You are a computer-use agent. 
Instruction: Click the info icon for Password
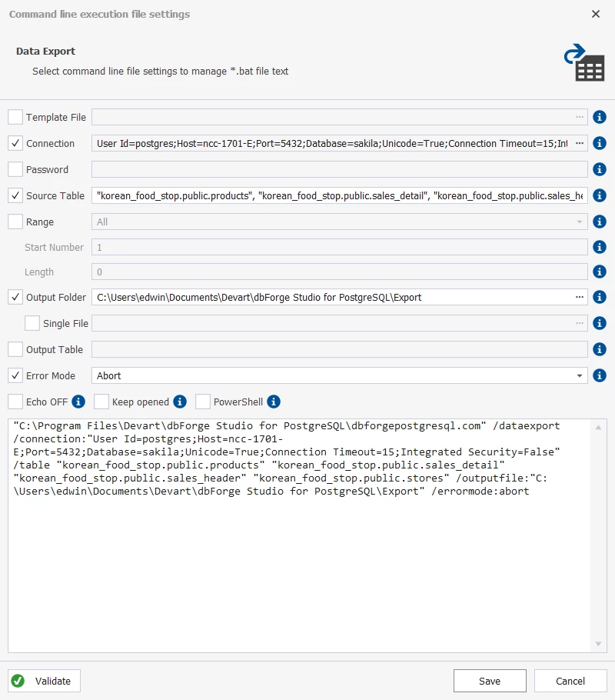pos(600,169)
